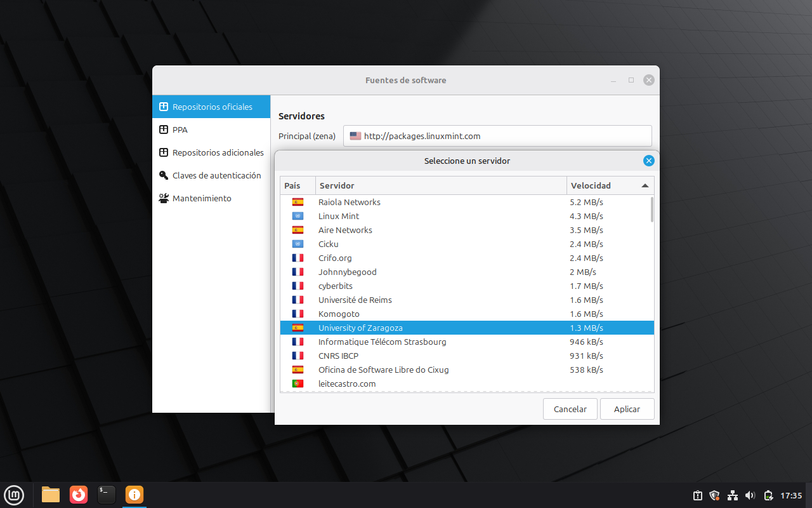The height and width of the screenshot is (508, 812).
Task: Select the Université de Reims server
Action: click(467, 300)
